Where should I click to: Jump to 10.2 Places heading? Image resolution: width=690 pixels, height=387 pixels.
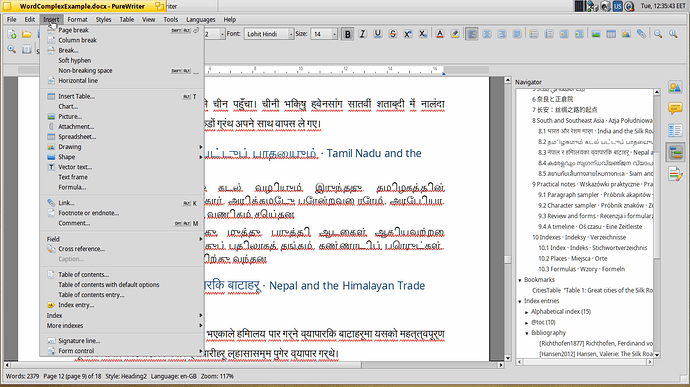coord(573,258)
